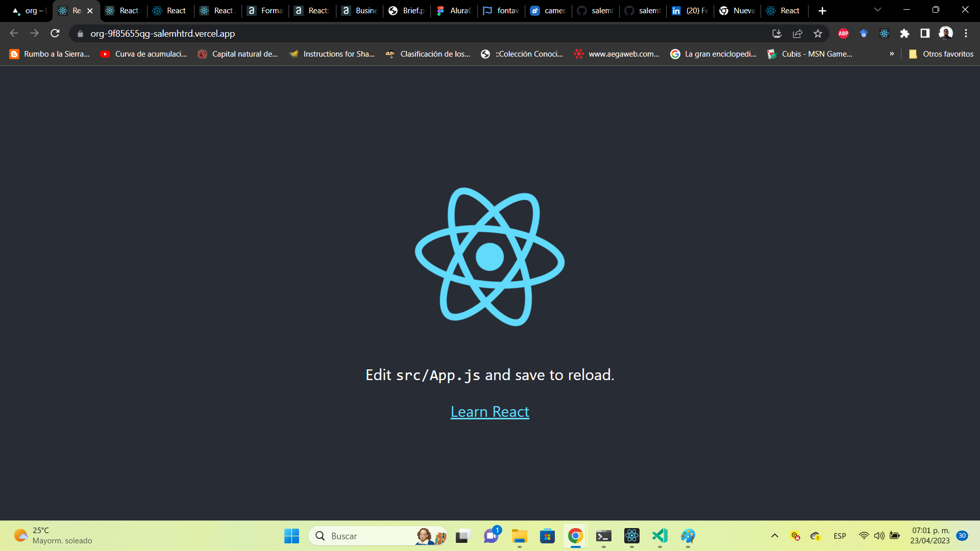Screen dimensions: 980x551
Task: Open the Chrome profile avatar
Action: point(946,34)
